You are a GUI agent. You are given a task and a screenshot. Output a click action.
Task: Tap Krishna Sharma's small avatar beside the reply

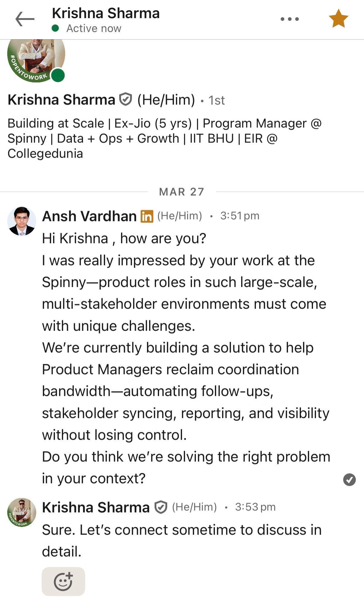tap(21, 512)
